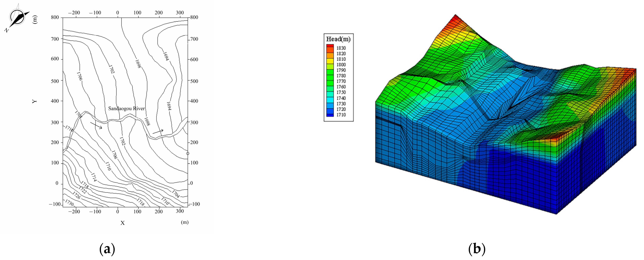The image size is (644, 260).
Task: Click the right flow direction arrow near the river
Action: tap(158, 132)
